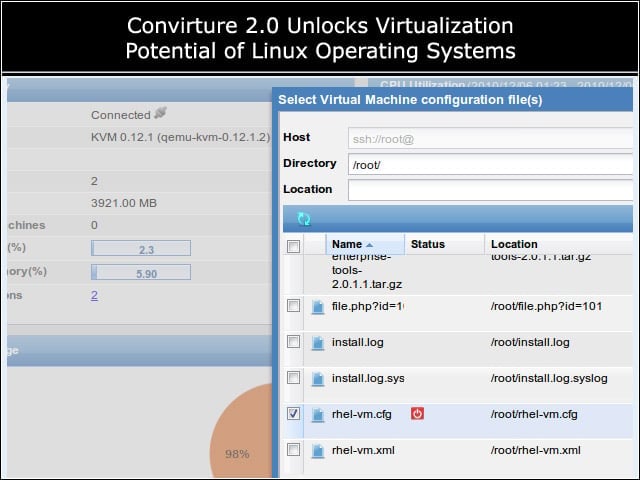The image size is (640, 480).
Task: Click the Connected status text
Action: (121, 115)
